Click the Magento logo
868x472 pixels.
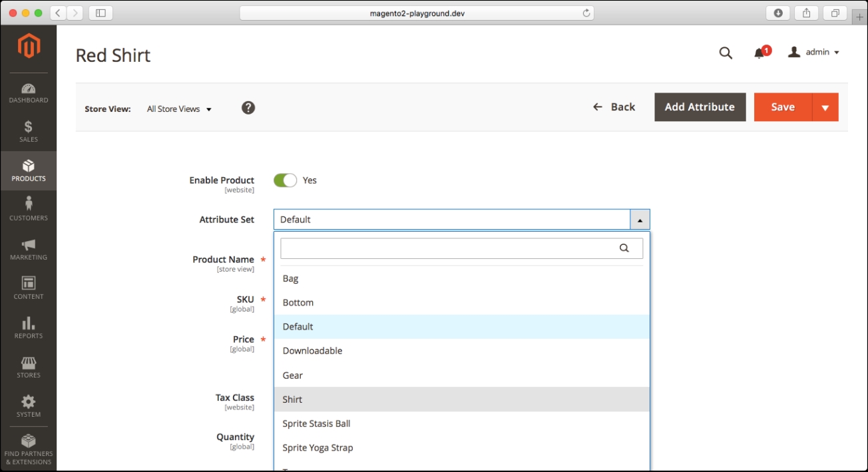tap(29, 47)
